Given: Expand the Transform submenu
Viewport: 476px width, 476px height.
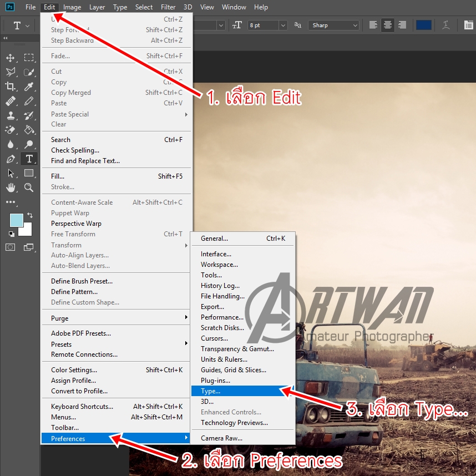Looking at the screenshot, I should (x=117, y=245).
